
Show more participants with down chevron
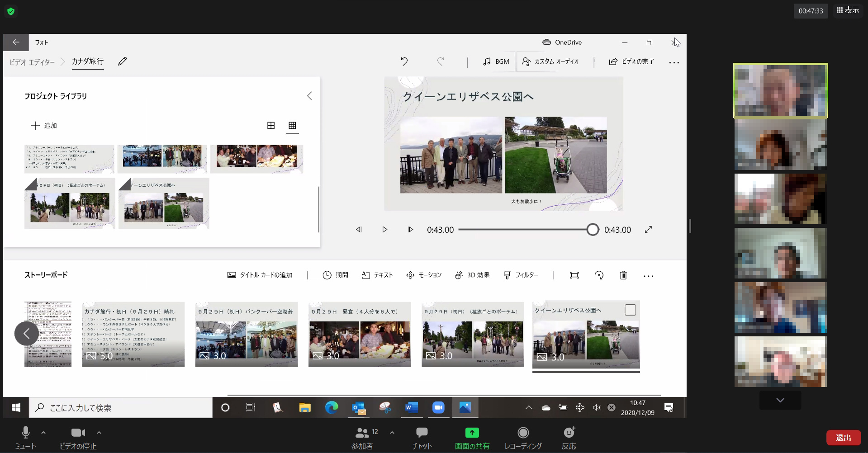point(780,400)
